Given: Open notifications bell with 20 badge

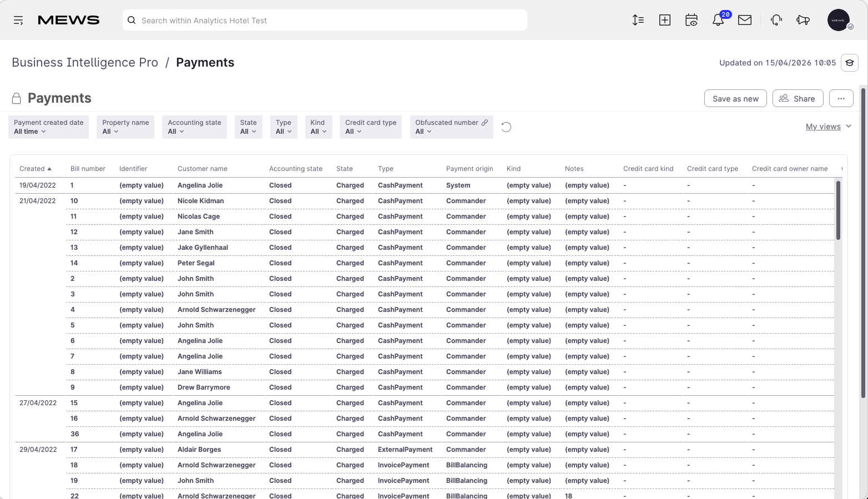Looking at the screenshot, I should 718,21.
